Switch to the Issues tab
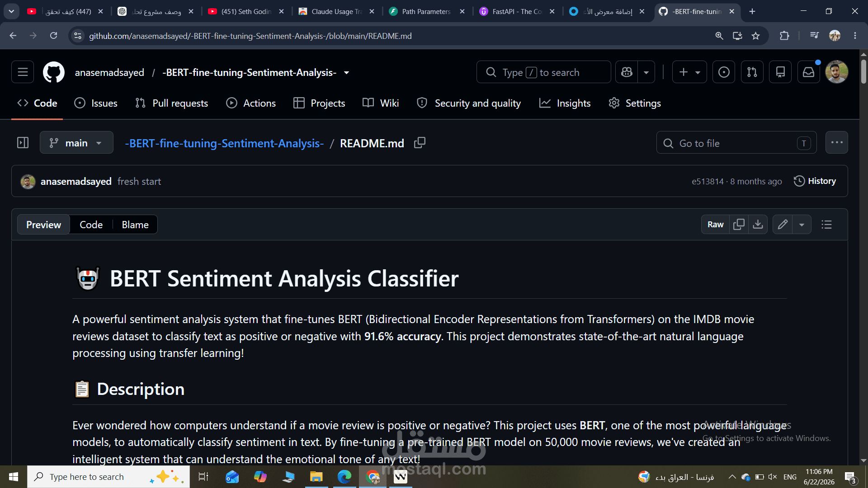 [95, 103]
